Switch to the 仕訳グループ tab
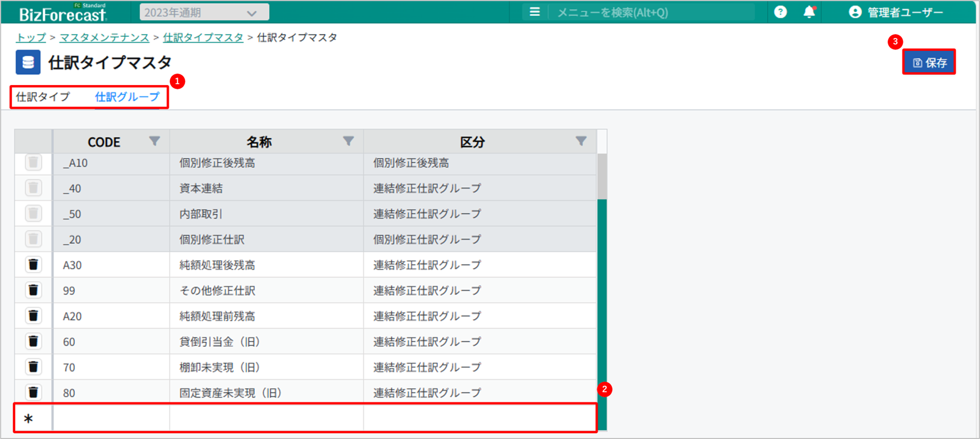The height and width of the screenshot is (439, 980). 127,97
